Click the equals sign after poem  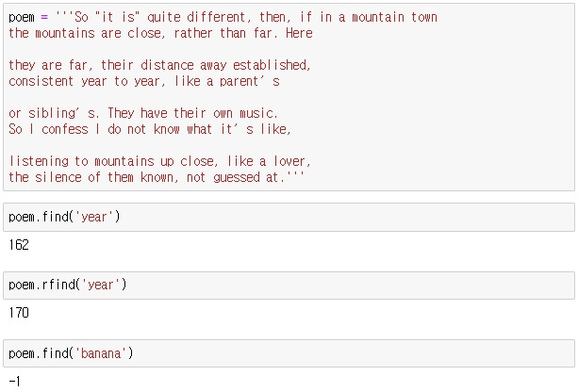[44, 17]
